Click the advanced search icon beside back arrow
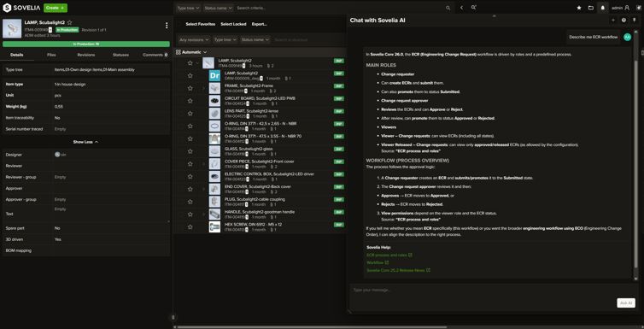Image resolution: width=644 pixels, height=329 pixels. click(x=473, y=8)
